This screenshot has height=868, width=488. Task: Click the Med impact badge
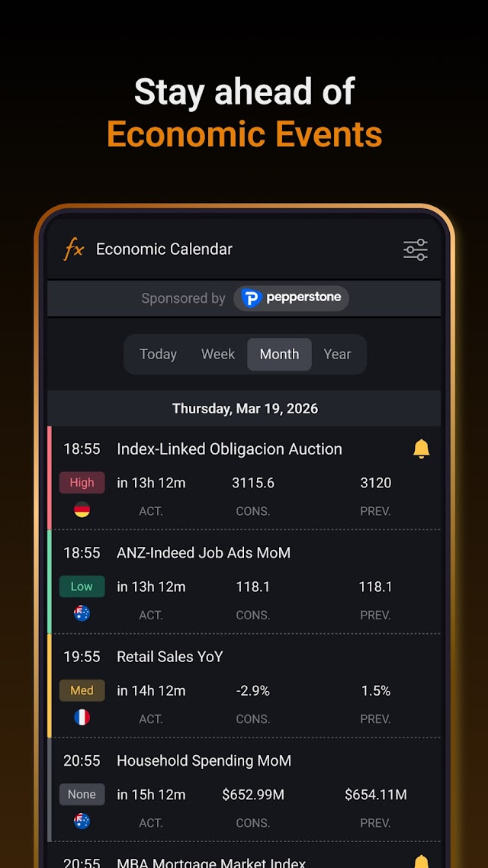coord(82,691)
